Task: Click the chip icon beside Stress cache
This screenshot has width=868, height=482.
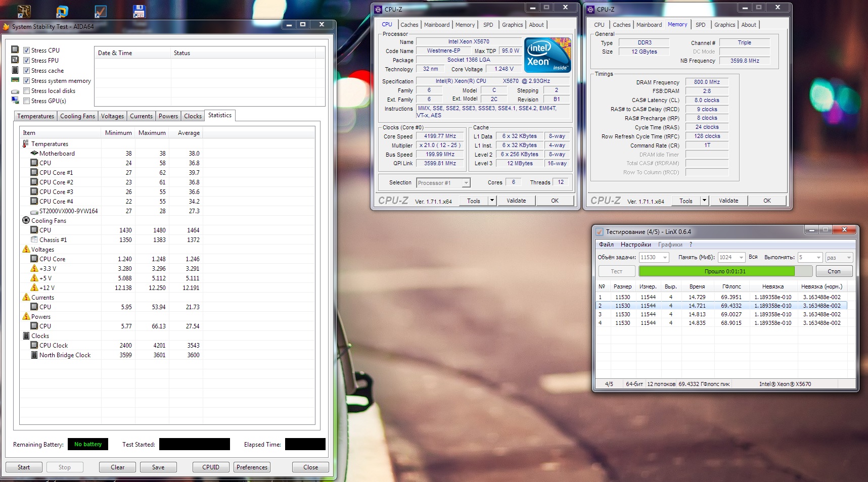Action: (x=15, y=70)
